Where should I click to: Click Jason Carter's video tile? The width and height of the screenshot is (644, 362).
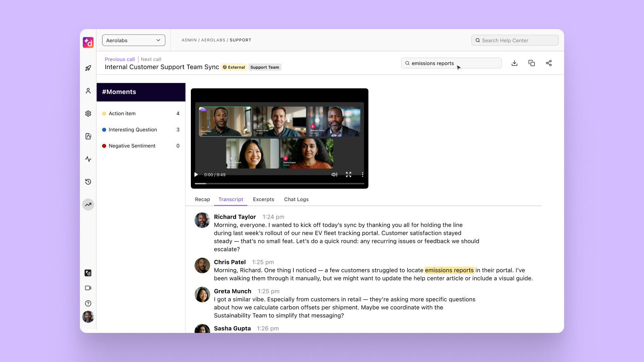click(280, 122)
